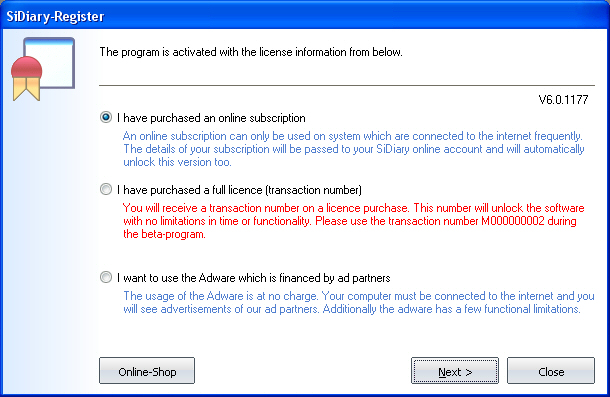Click the 'program is activated' header text
The width and height of the screenshot is (610, 397).
pos(251,52)
